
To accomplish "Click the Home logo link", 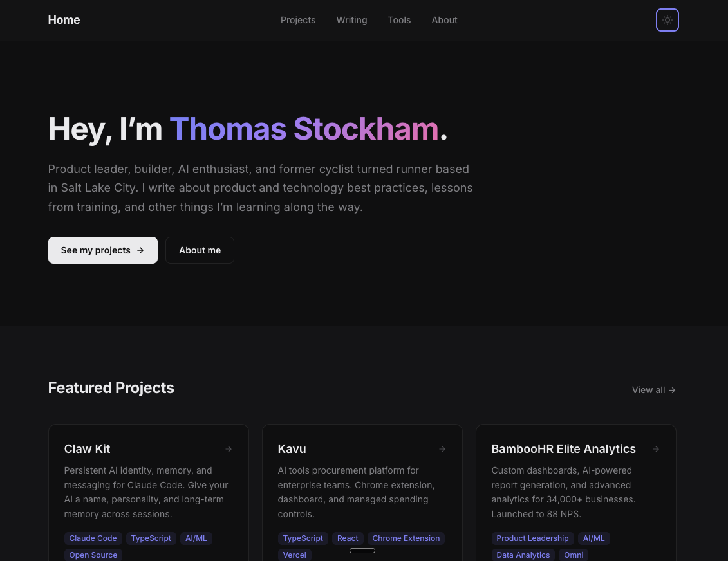I will 64,20.
